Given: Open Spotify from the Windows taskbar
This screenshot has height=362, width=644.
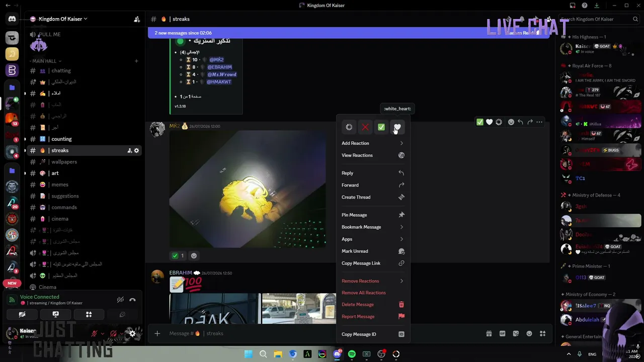Looking at the screenshot, I should [x=352, y=354].
